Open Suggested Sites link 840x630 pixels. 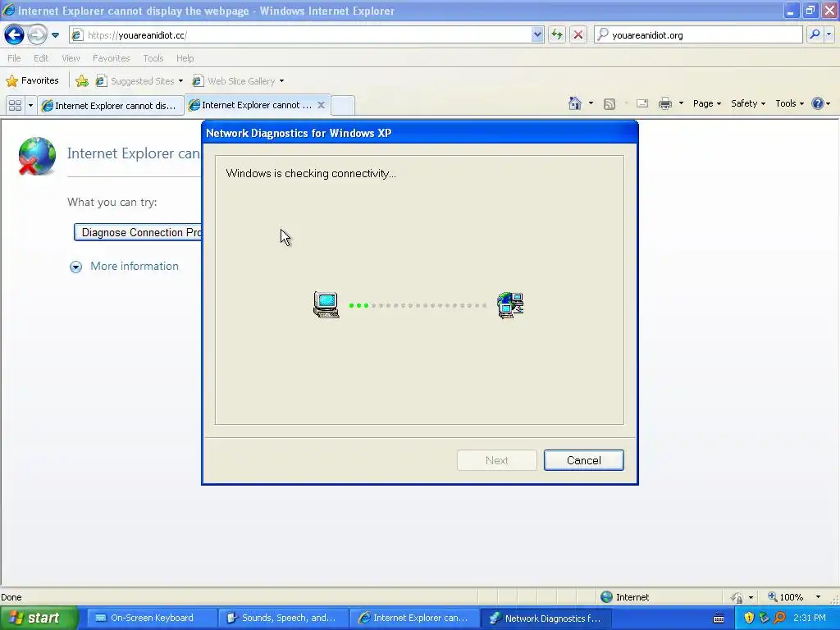pos(139,81)
